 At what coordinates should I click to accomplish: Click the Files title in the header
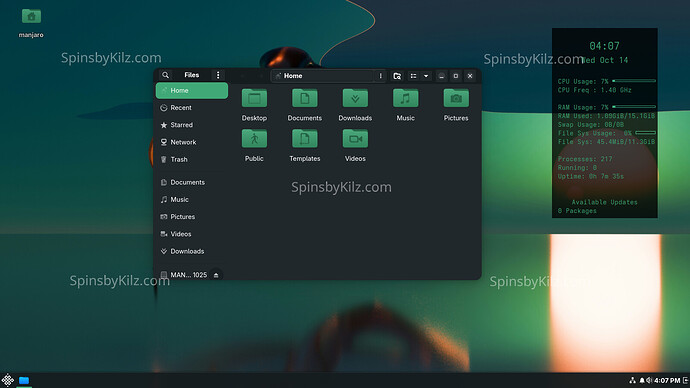[x=191, y=75]
